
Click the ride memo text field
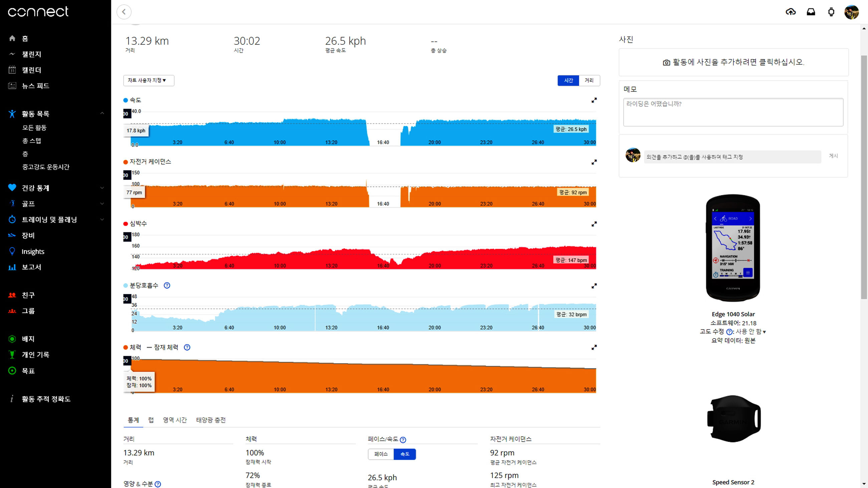coord(733,112)
